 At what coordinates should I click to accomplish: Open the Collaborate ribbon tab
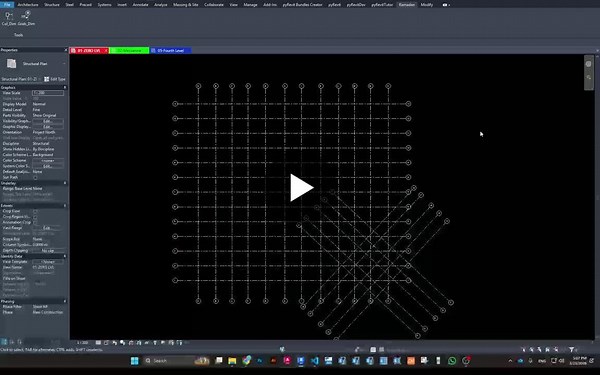(214, 5)
